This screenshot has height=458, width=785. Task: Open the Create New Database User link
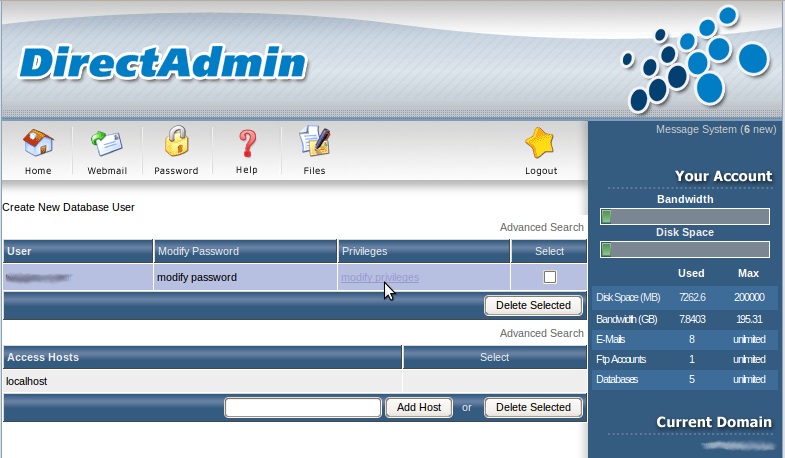(x=69, y=207)
